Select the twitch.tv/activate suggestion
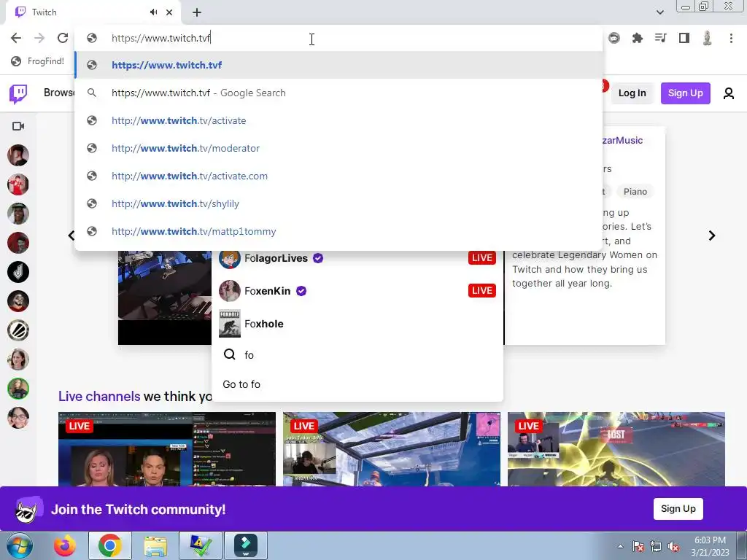Screen dimensions: 747x560 [338, 120]
